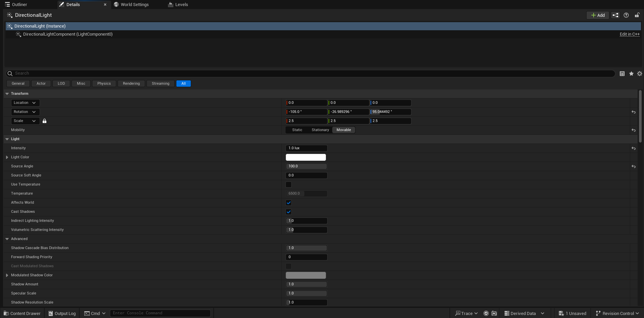Expand the Modulated Shadow Color property
The height and width of the screenshot is (318, 644).
7,275
